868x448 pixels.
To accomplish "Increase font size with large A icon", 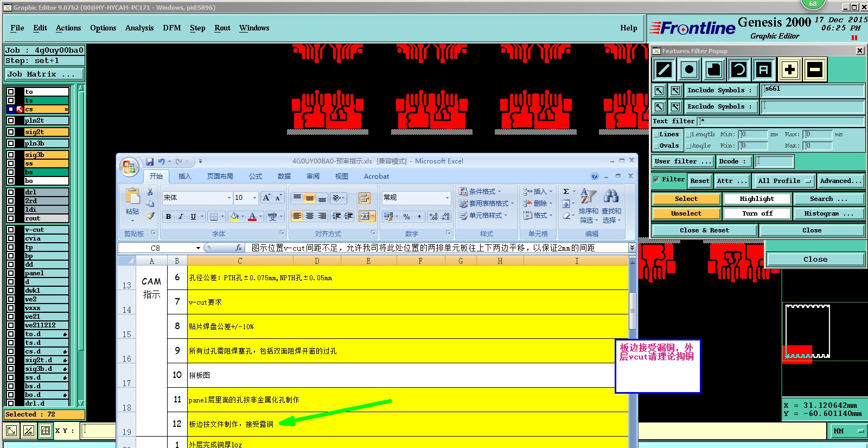I will point(266,198).
